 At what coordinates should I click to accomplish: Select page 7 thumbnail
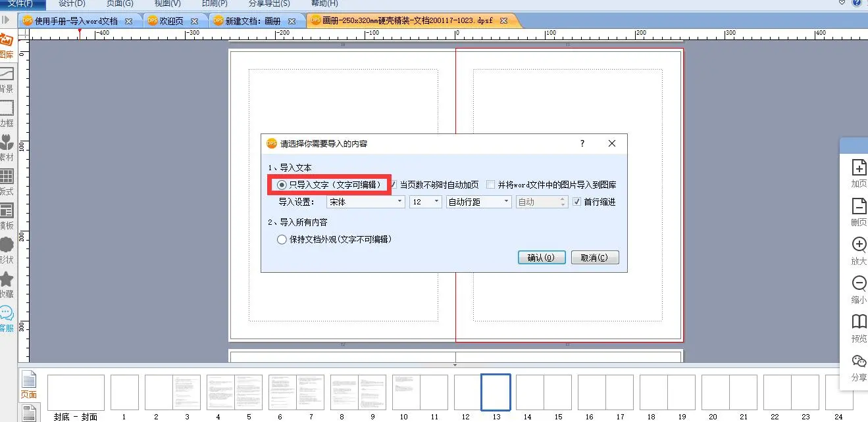(310, 392)
